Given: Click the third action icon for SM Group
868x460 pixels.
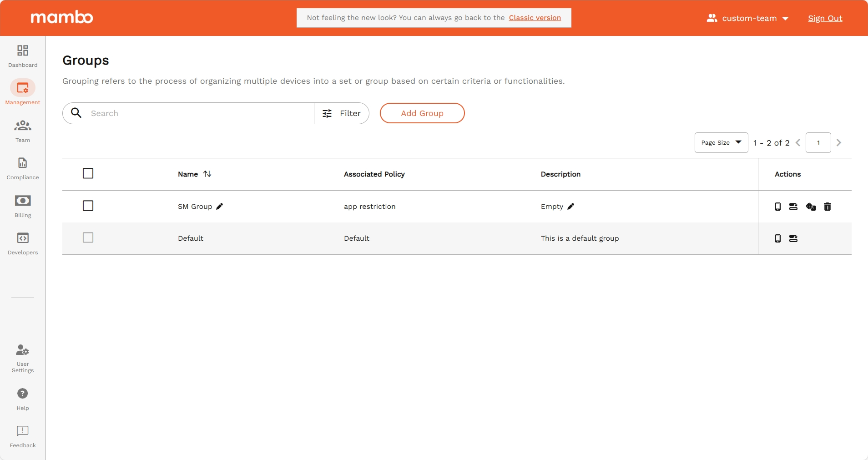Looking at the screenshot, I should (x=811, y=207).
